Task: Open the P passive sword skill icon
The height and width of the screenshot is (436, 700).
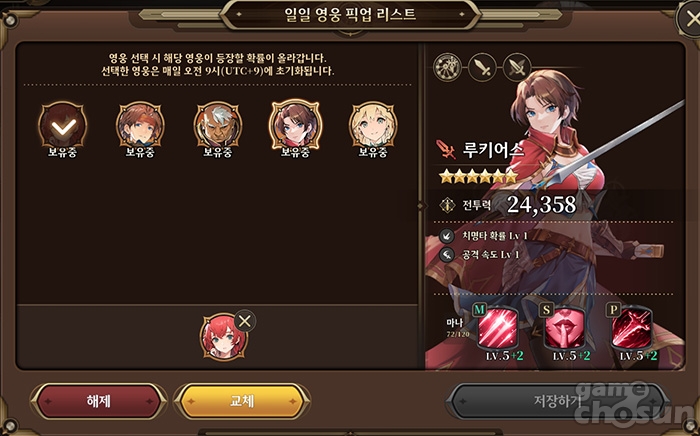Action: [x=631, y=328]
